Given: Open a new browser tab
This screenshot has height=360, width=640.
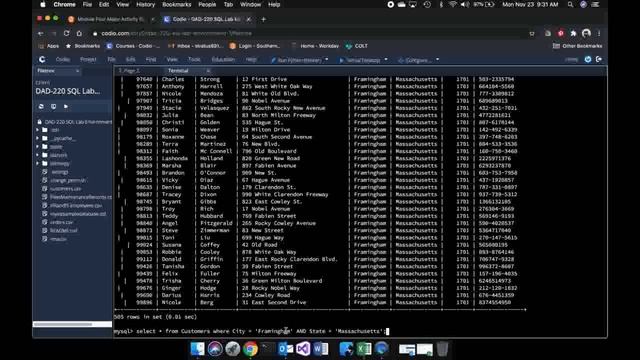Looking at the screenshot, I should click(x=263, y=19).
